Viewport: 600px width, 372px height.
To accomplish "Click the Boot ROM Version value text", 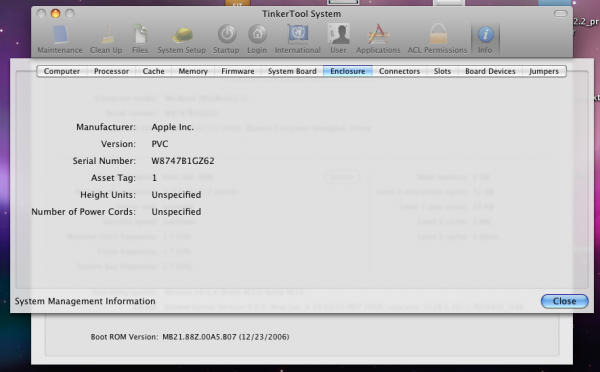I will click(x=226, y=337).
